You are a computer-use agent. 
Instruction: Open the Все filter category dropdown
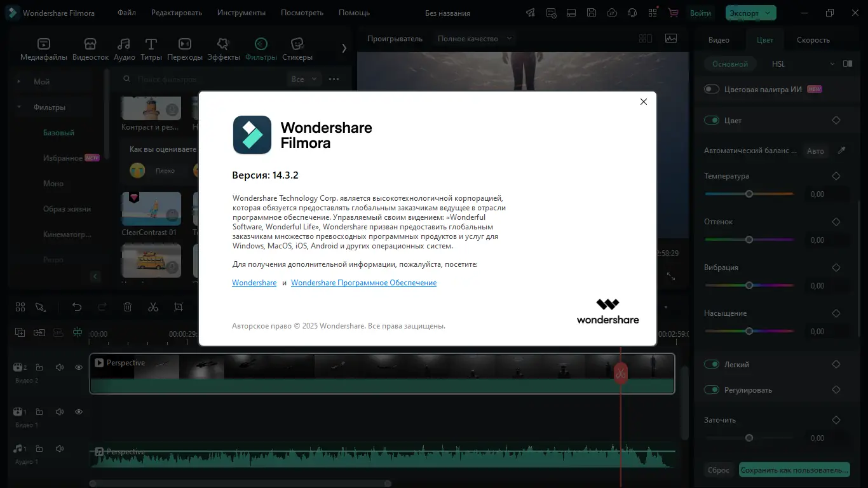[304, 79]
